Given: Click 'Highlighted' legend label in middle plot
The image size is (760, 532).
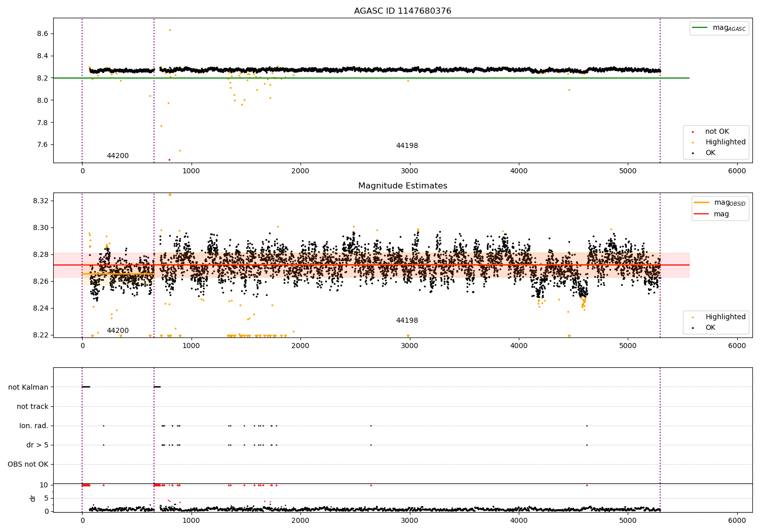Looking at the screenshot, I should 726,317.
